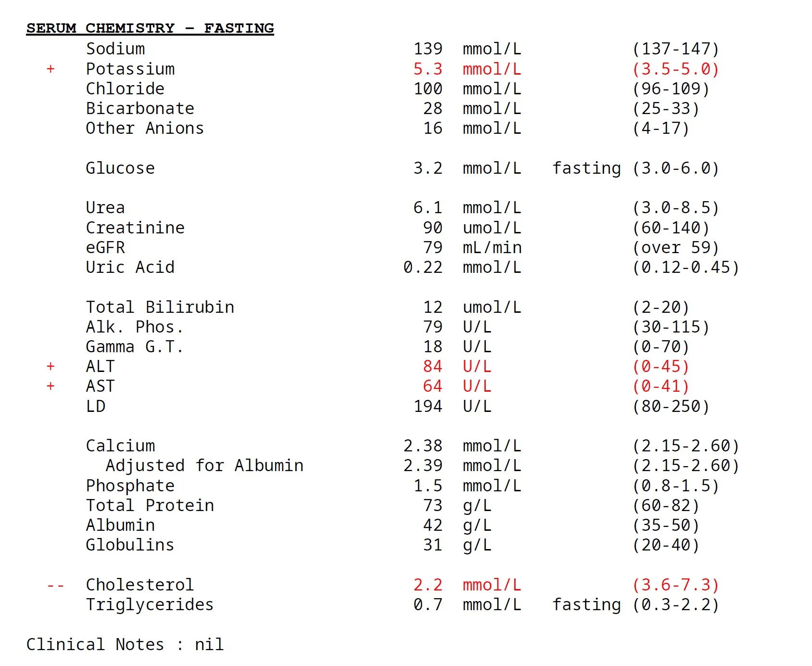The height and width of the screenshot is (666, 812).
Task: Select the Sodium test label
Action: click(x=115, y=49)
